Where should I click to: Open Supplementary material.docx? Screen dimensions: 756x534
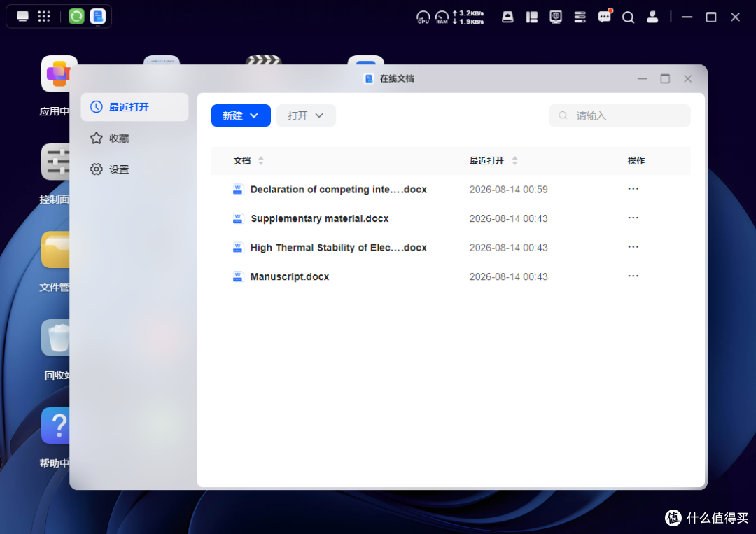point(320,218)
